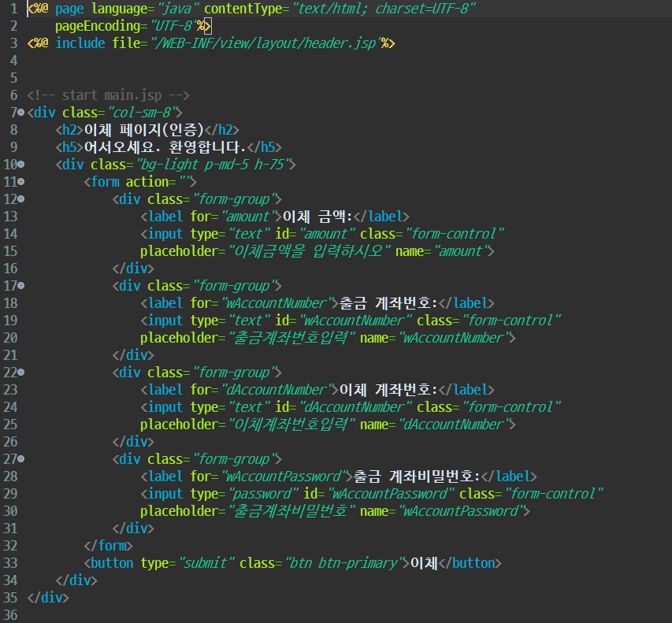This screenshot has width=672, height=623.
Task: Collapse the fold marker on line 7
Action: [21, 113]
